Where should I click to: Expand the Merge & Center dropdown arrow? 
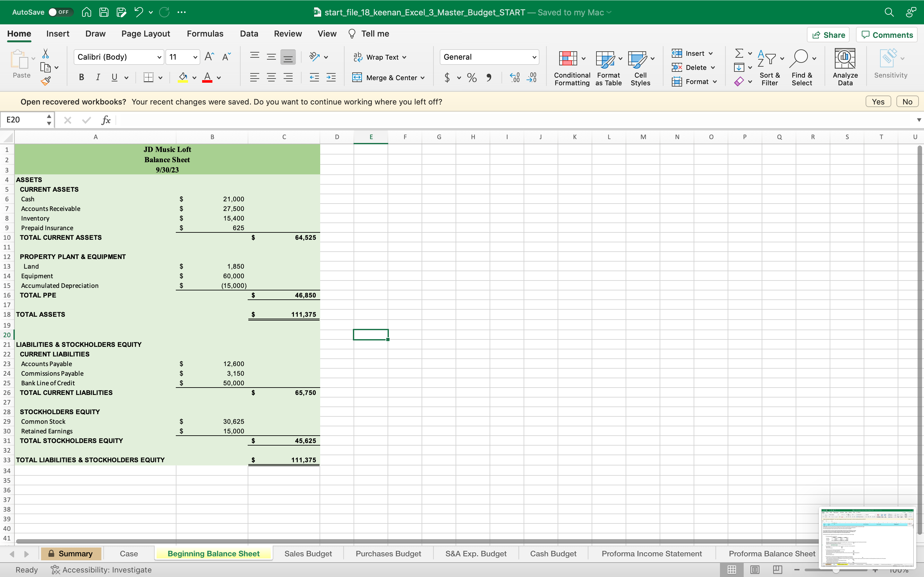point(423,78)
